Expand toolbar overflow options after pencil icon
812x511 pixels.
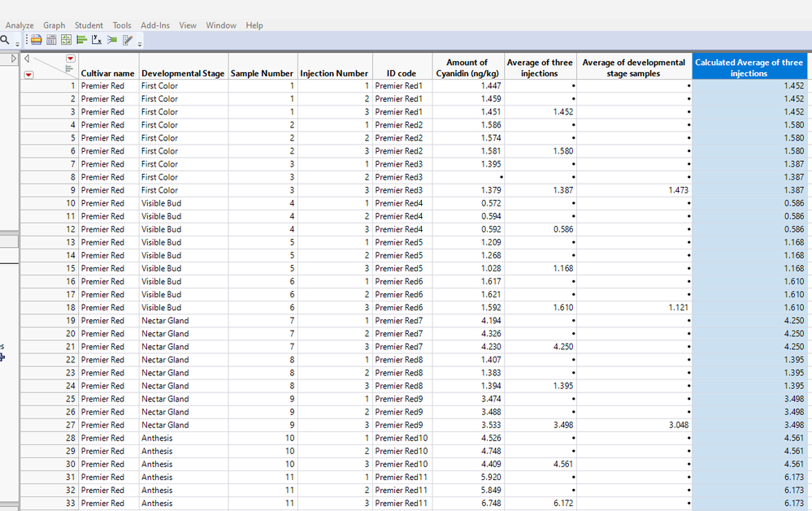pyautogui.click(x=140, y=44)
